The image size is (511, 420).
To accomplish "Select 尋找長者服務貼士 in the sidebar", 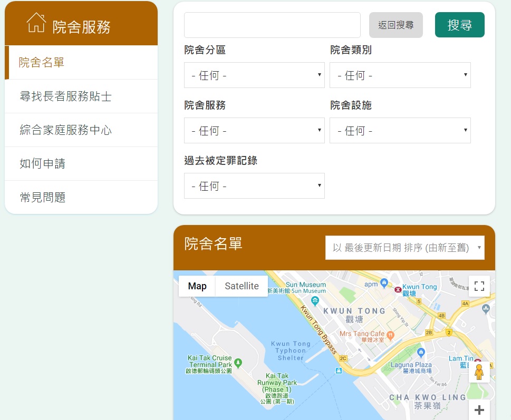I will pos(65,96).
